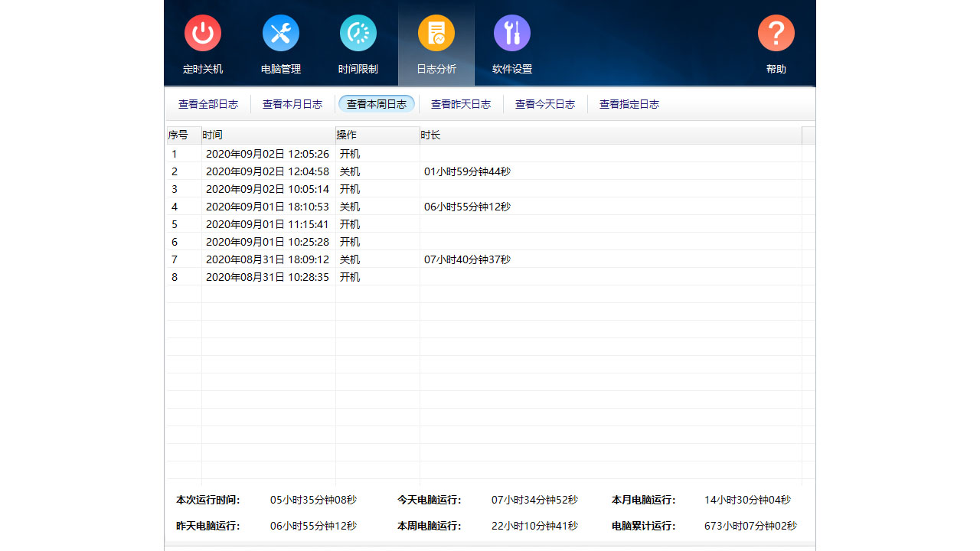
Task: Open the 软件设置 software settings icon
Action: 511,44
